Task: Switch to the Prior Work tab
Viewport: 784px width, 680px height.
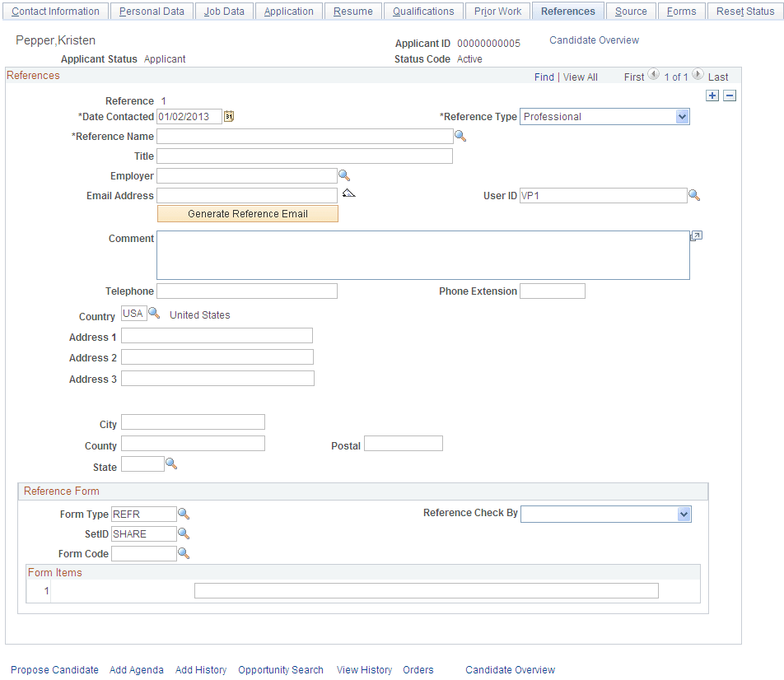Action: coord(497,11)
